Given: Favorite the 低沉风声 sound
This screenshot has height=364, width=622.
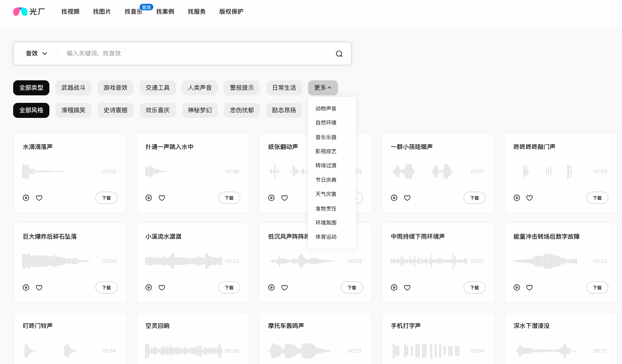Looking at the screenshot, I should pos(284,287).
